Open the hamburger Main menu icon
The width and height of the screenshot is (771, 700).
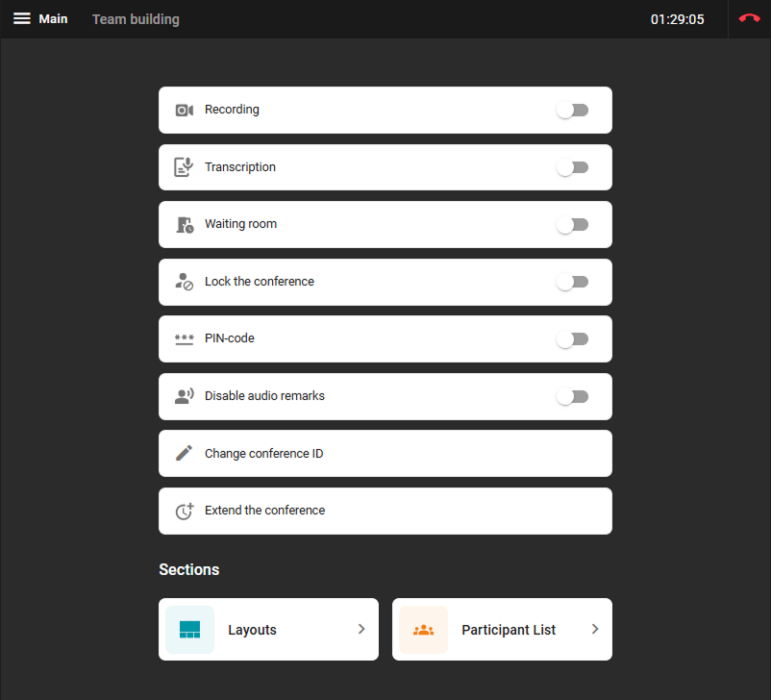[x=22, y=19]
